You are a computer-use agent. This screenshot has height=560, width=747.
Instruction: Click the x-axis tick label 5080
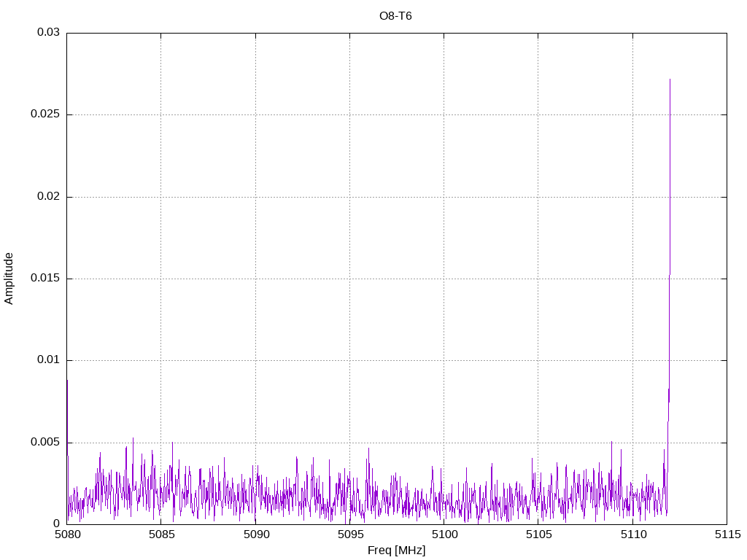[68, 534]
